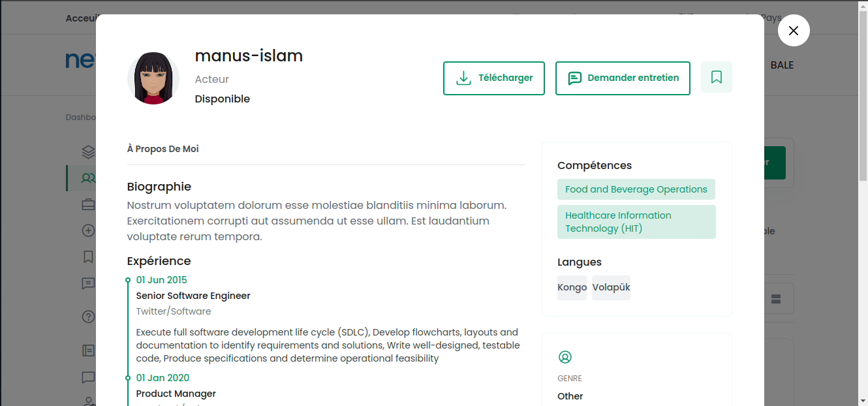868x406 pixels.
Task: Open the message icon in sidebar
Action: pyautogui.click(x=88, y=283)
